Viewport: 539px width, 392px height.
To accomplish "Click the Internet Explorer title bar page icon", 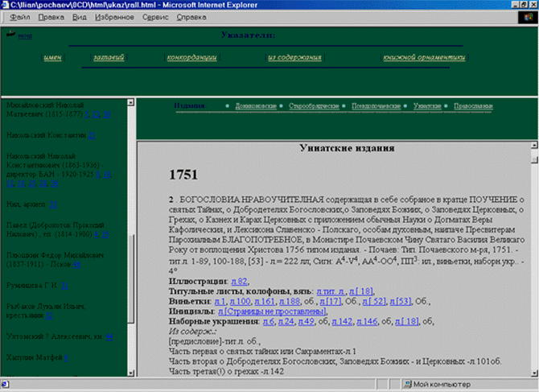I will [x=6, y=4].
